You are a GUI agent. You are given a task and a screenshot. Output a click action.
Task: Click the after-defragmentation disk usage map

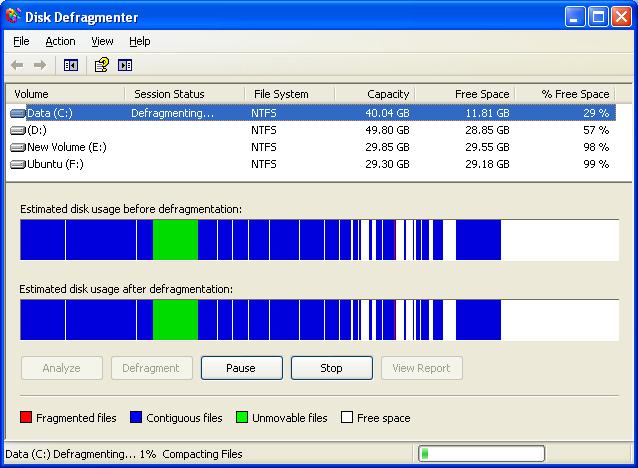tap(319, 320)
